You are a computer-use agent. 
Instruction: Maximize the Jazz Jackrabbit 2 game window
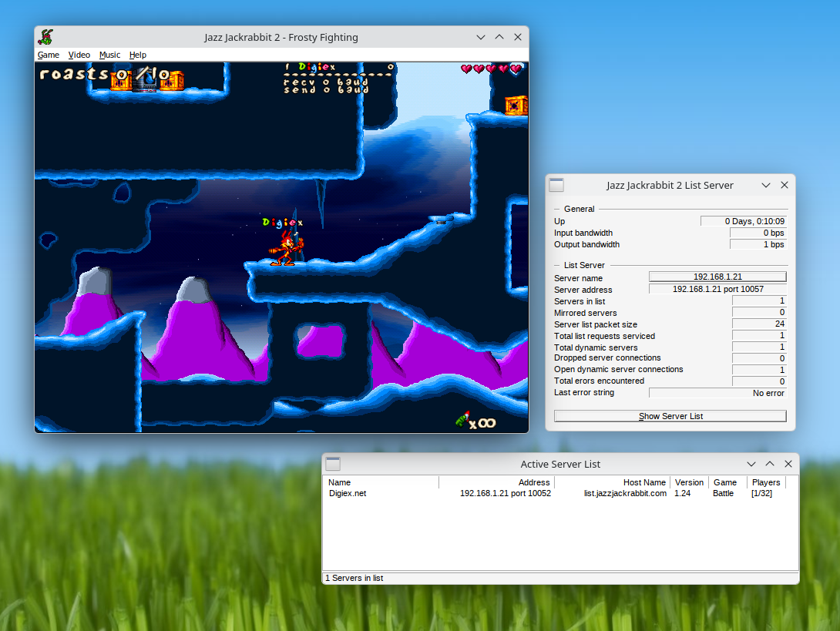click(x=499, y=37)
